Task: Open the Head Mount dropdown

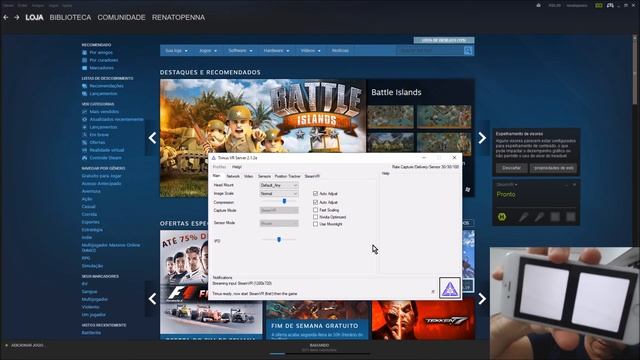Action: click(279, 185)
